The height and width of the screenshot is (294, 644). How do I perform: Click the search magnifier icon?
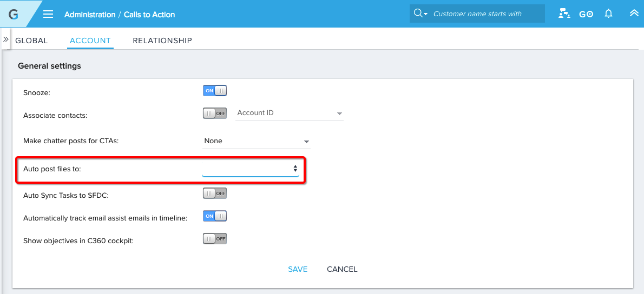418,14
